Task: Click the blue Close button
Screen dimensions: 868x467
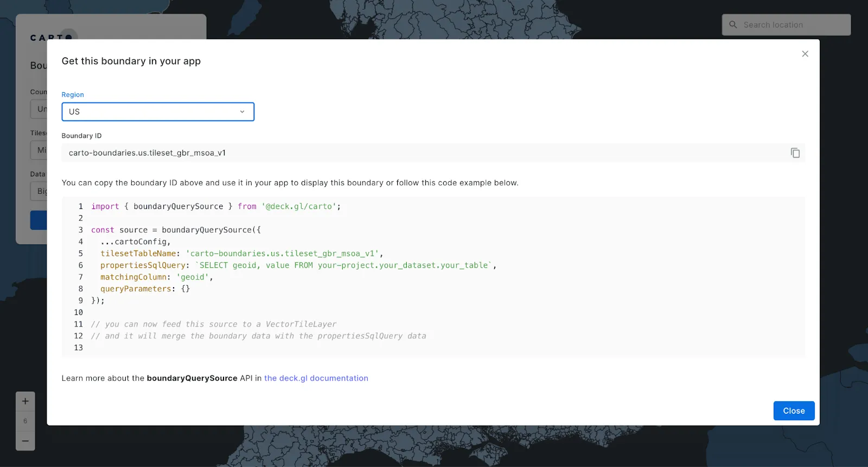Action: point(794,411)
